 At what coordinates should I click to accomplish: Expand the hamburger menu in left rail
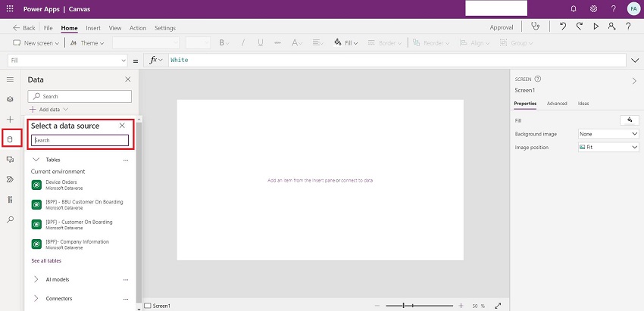11,79
